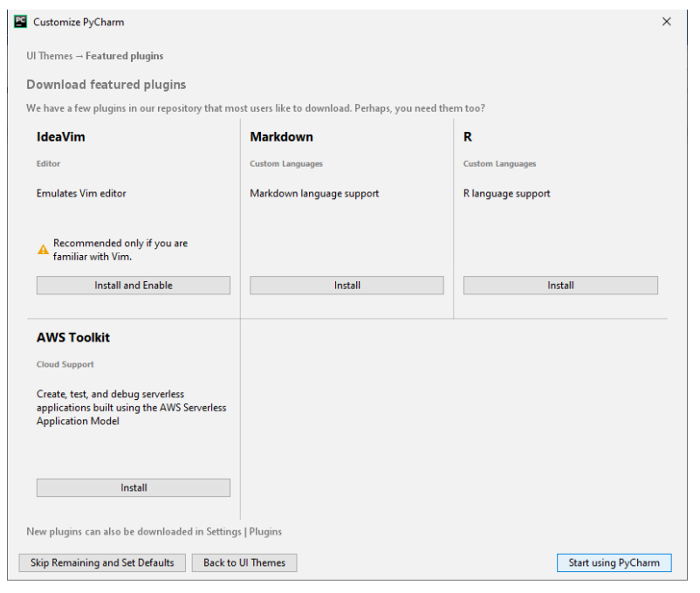Click the 'Recommended only if you are familiar' warning text
Screen dimensions: 700x593
point(120,250)
